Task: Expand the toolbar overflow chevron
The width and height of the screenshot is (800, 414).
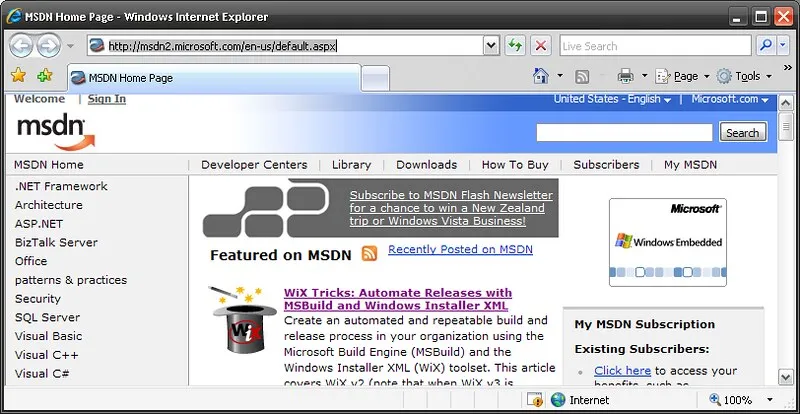Action: [x=787, y=67]
